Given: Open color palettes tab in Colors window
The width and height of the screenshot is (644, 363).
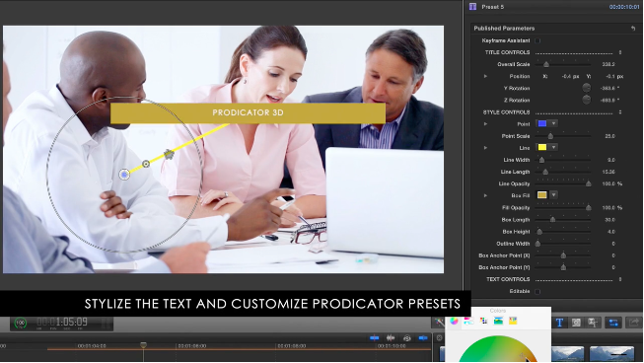Looking at the screenshot, I should click(x=483, y=322).
